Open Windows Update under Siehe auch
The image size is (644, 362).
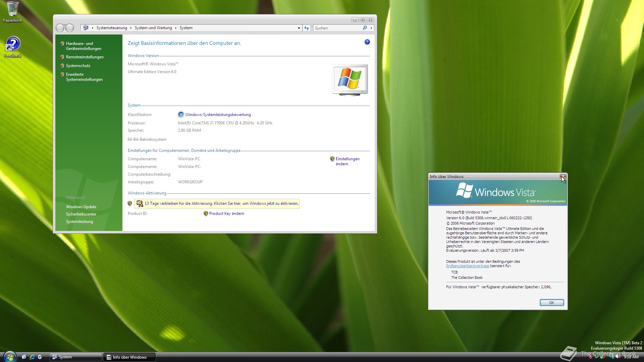pos(81,207)
